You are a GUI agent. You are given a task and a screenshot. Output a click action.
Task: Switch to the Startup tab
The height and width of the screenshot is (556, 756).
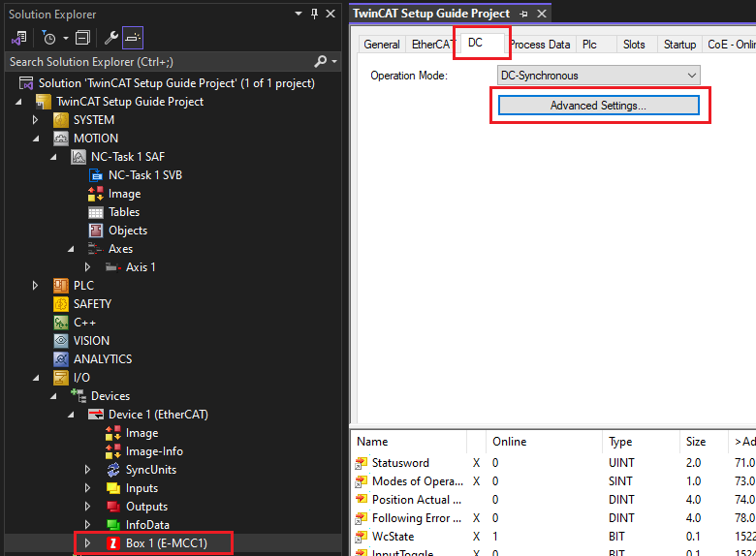(x=679, y=45)
